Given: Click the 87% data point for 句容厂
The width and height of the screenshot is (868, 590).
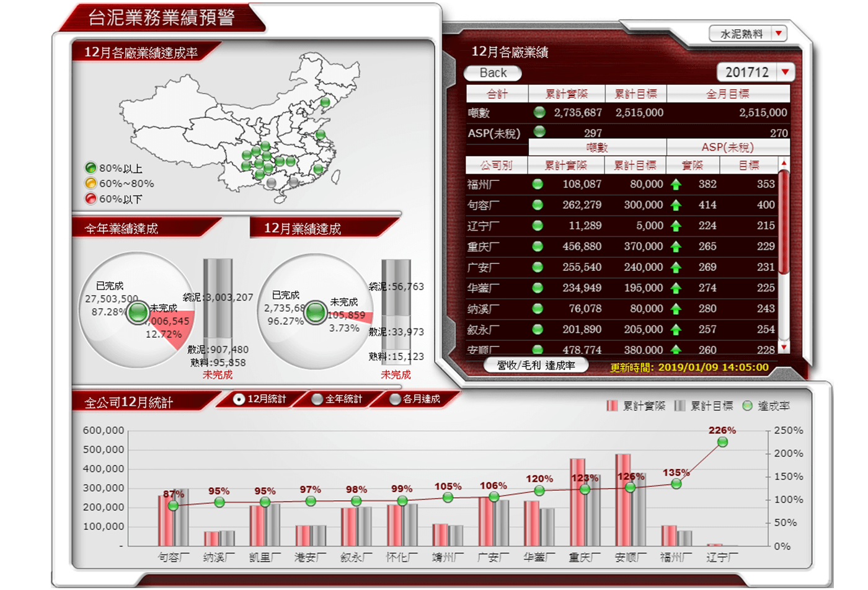Looking at the screenshot, I should point(174,506).
